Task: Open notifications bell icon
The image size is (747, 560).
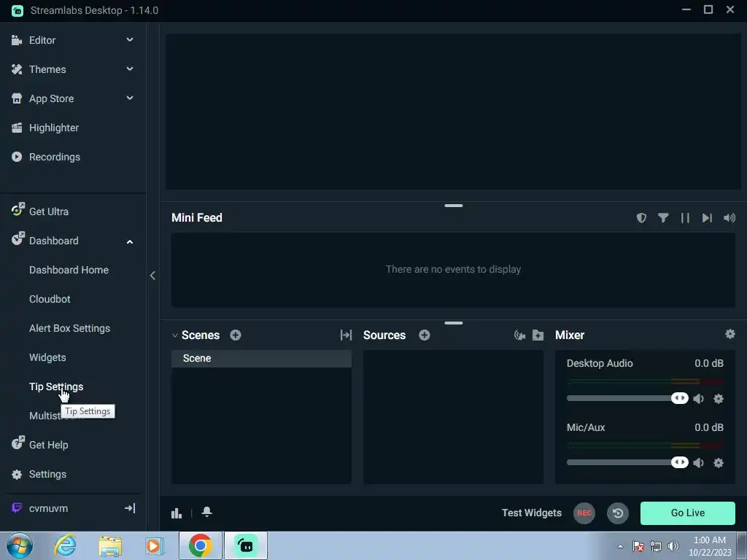Action: [x=206, y=512]
